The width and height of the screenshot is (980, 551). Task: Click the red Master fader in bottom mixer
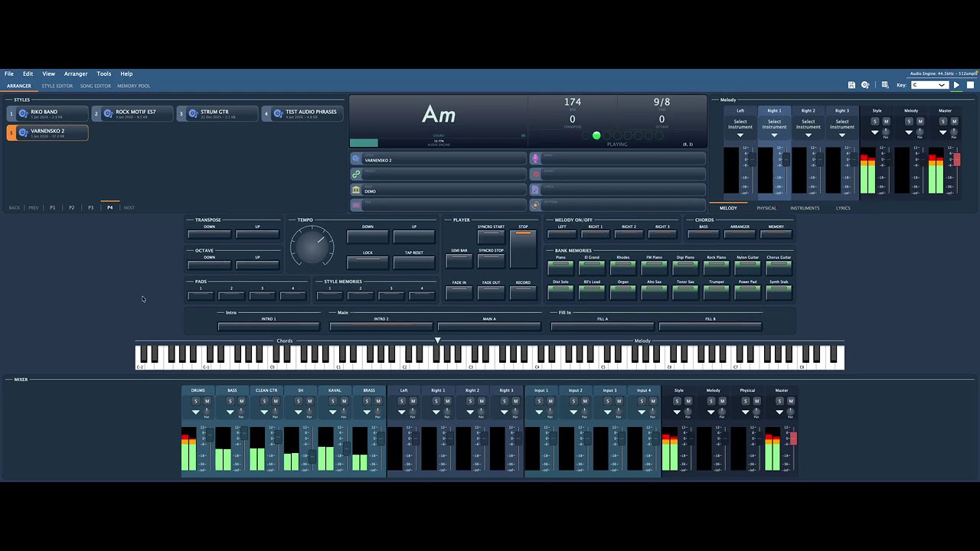point(793,439)
